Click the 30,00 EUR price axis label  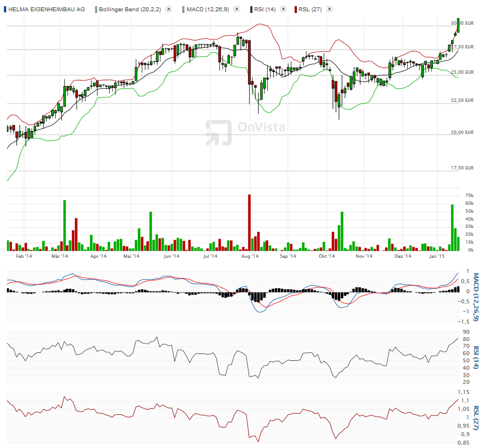(462, 23)
